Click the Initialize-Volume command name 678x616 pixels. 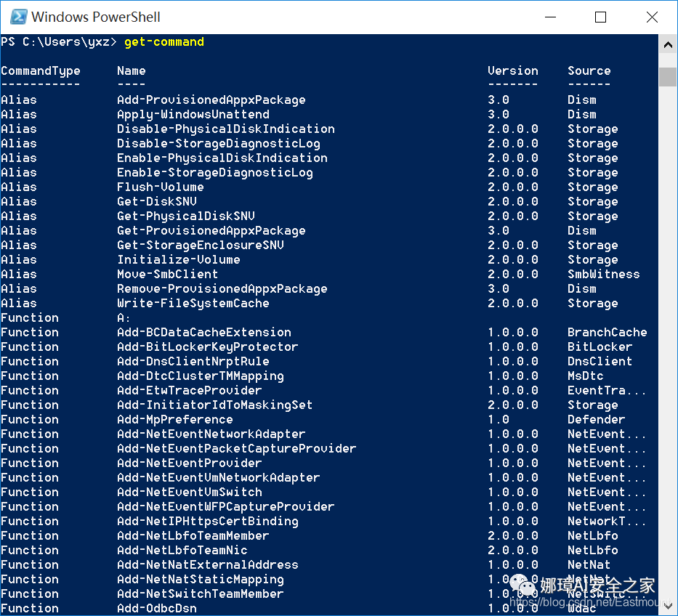pos(179,260)
